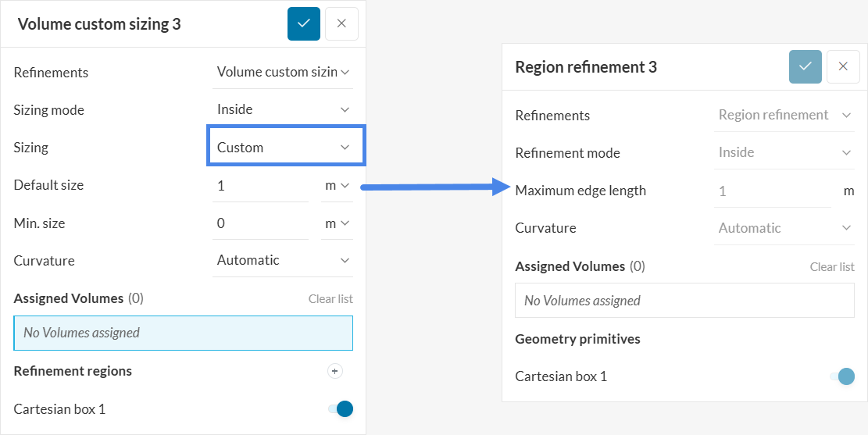Screen dimensions: 868x435
Task: Confirm Region refinement 3 with checkmark
Action: 805,66
